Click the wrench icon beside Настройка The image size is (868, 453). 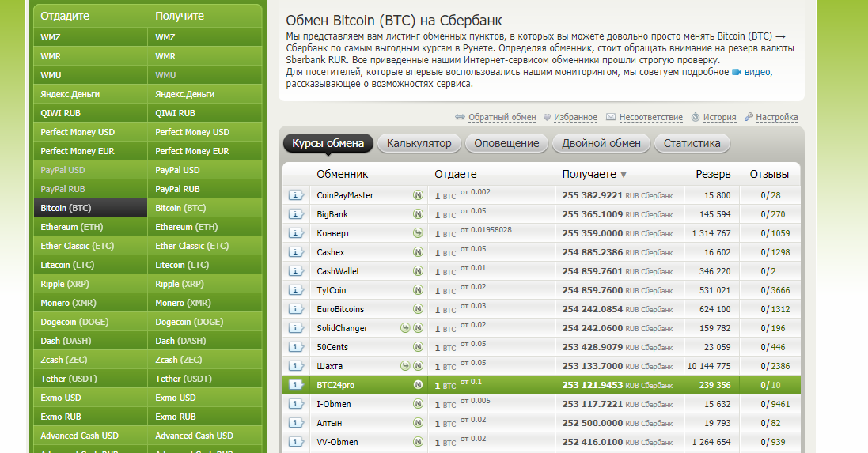tap(749, 118)
